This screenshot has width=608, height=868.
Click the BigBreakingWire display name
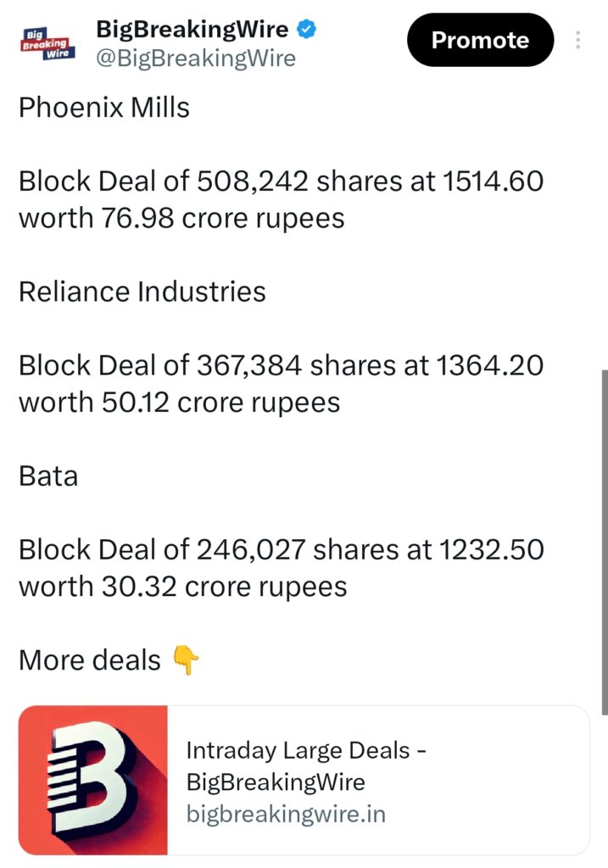coord(192,28)
